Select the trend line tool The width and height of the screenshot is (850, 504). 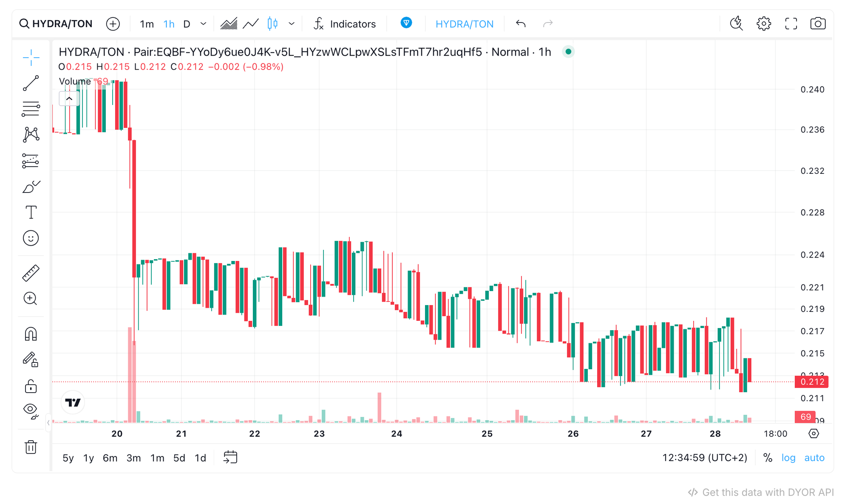click(x=31, y=83)
